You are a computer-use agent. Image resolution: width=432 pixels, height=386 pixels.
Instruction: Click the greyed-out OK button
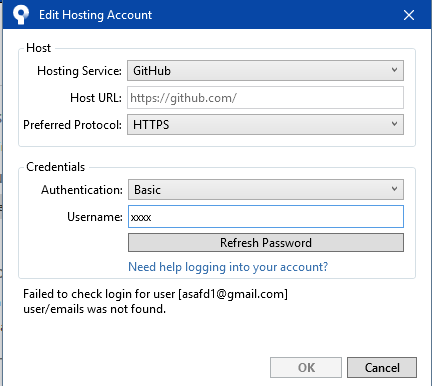306,368
